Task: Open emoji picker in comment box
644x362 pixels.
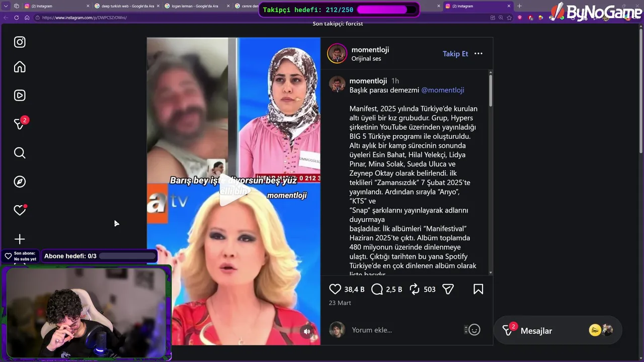Action: coord(474,330)
